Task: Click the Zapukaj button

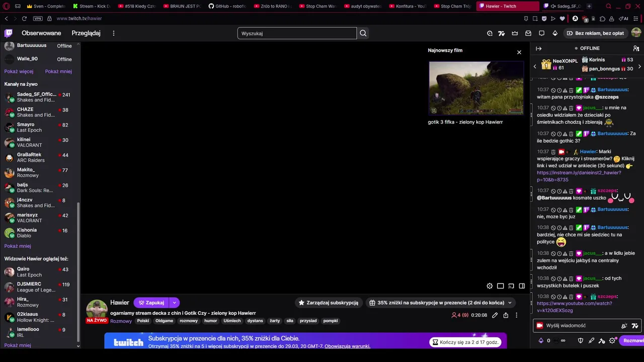Action: coord(151,303)
